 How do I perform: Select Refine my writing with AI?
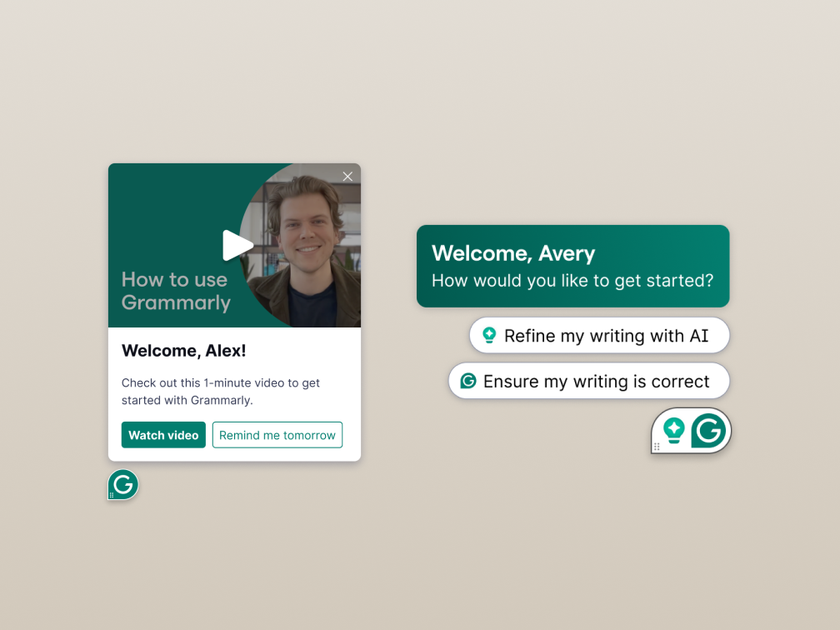coord(599,335)
